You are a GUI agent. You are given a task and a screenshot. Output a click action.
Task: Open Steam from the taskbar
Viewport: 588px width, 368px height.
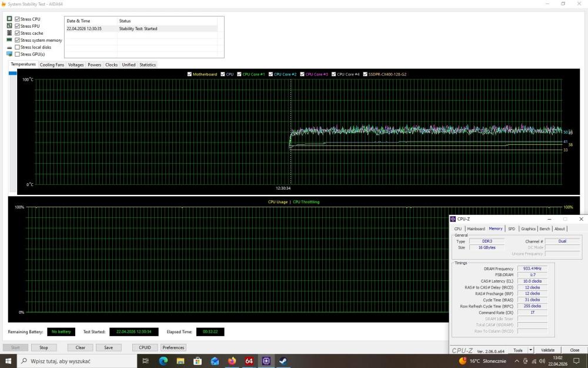[283, 362]
